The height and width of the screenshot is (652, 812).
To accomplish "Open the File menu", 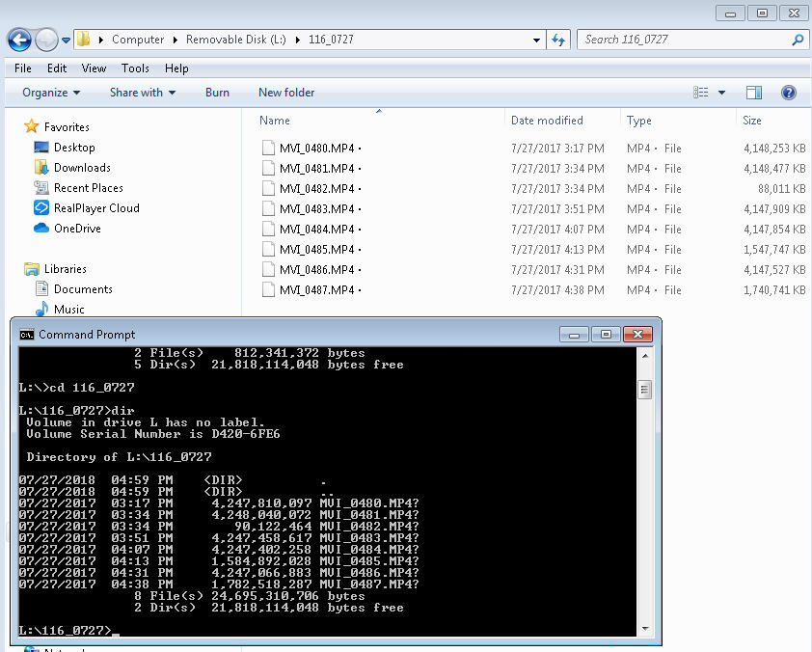I will point(23,68).
